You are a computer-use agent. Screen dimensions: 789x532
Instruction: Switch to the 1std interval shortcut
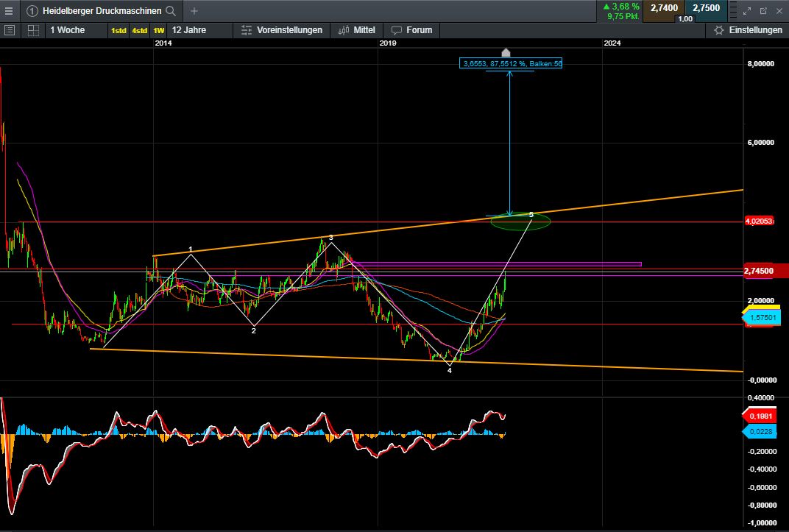click(x=118, y=31)
